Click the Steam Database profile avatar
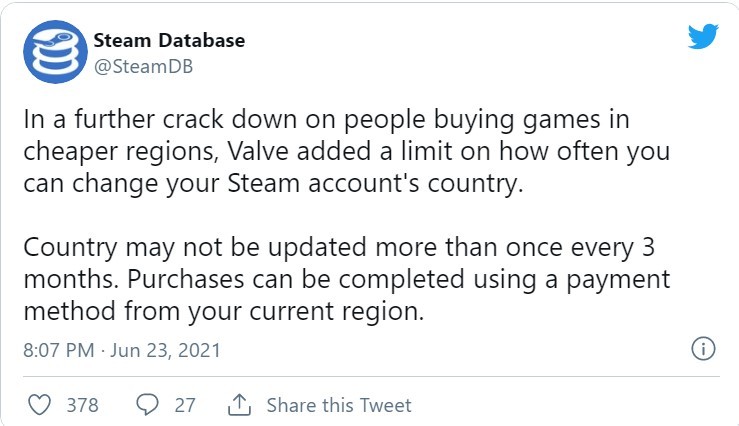 pos(52,55)
